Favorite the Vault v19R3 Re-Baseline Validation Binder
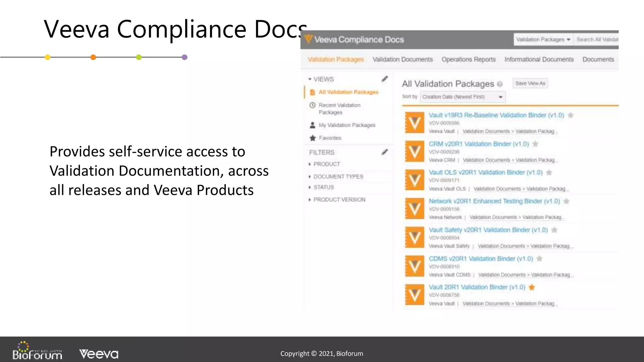 pyautogui.click(x=571, y=115)
